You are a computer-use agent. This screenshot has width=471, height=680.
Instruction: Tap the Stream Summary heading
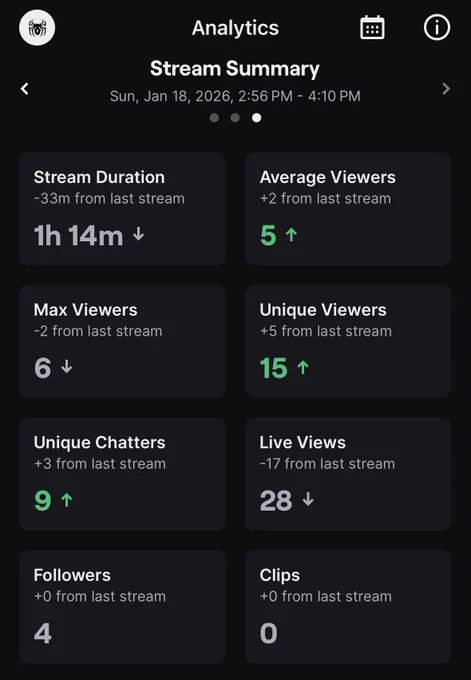pyautogui.click(x=235, y=69)
